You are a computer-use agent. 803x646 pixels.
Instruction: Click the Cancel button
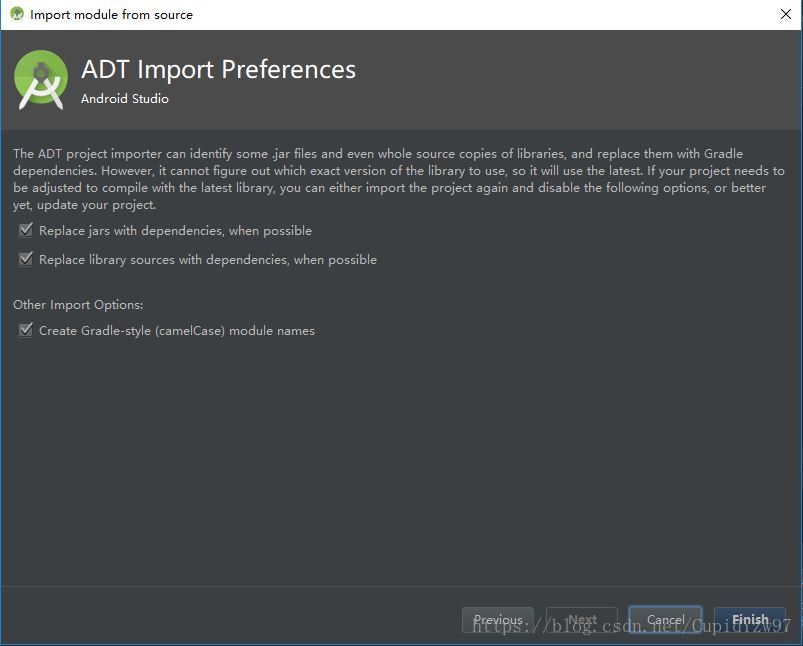[x=665, y=620]
